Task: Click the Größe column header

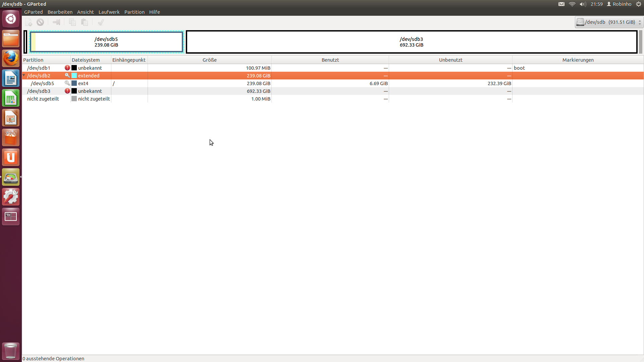Action: [209, 60]
